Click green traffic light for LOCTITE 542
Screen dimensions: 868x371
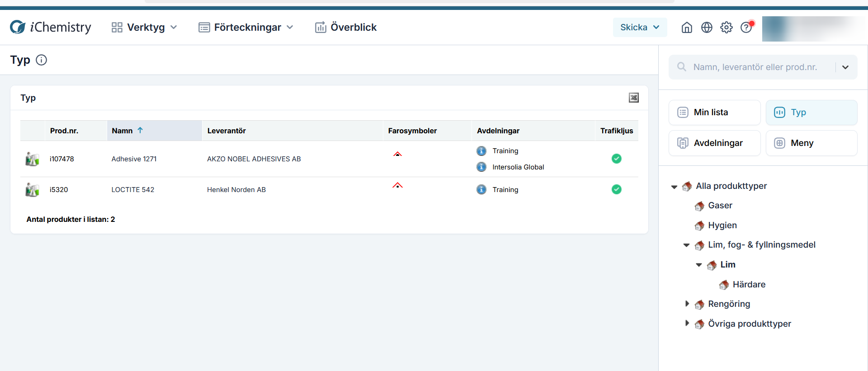click(x=617, y=189)
